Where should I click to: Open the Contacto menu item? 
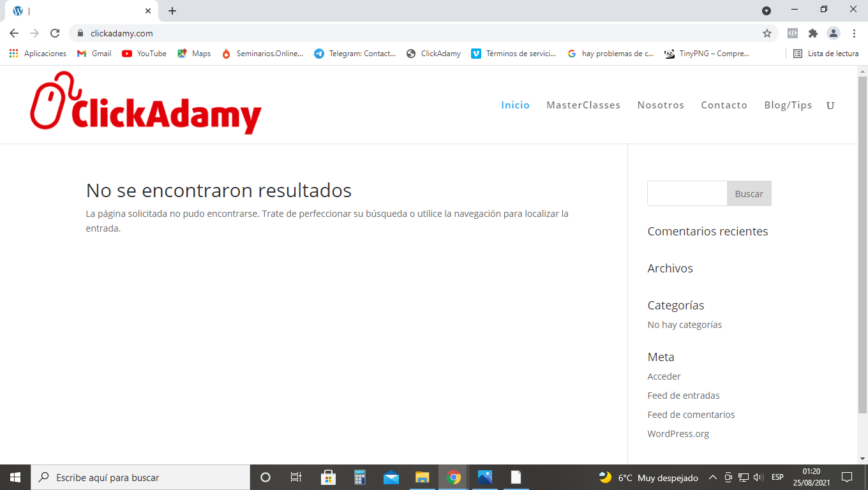pos(724,105)
